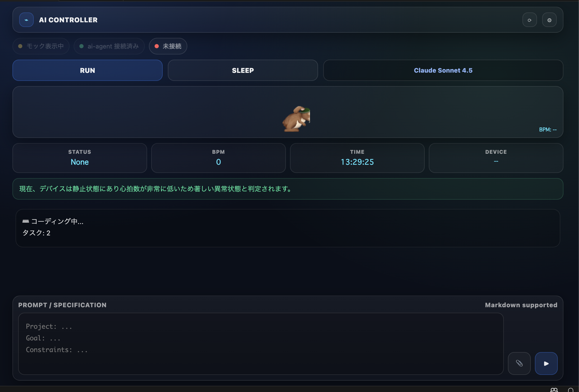Click the TIME 13:29:25 card
This screenshot has height=392, width=579.
tap(357, 158)
